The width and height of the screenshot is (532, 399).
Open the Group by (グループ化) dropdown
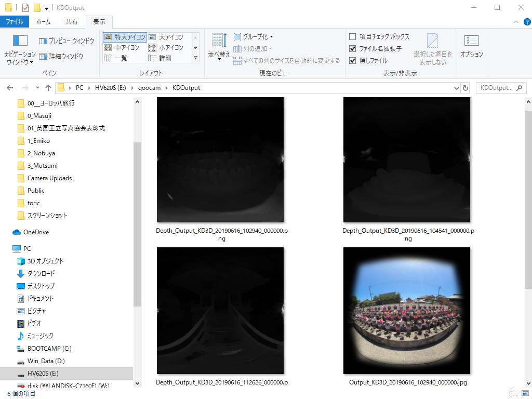253,37
